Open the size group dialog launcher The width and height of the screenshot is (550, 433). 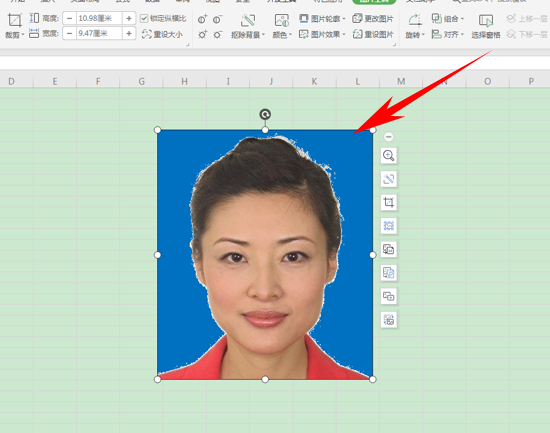coord(188,45)
